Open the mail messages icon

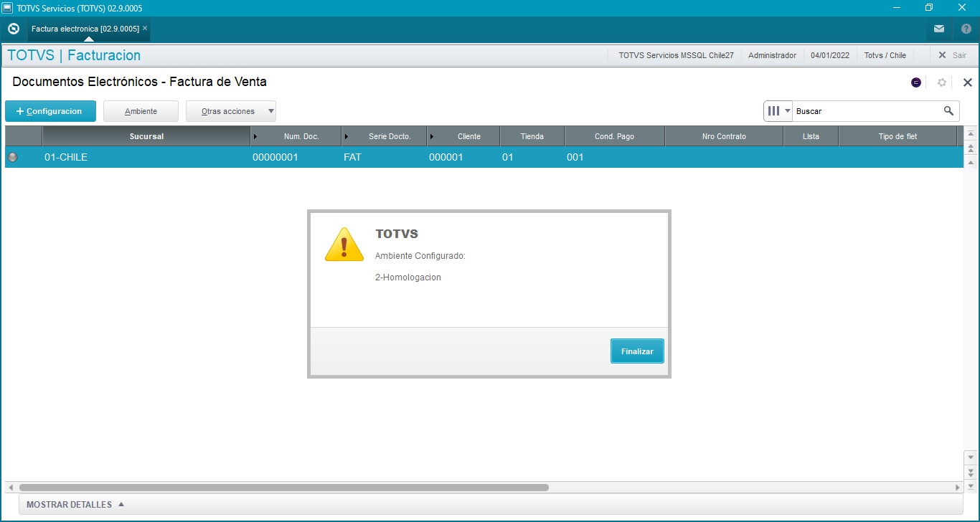(939, 29)
